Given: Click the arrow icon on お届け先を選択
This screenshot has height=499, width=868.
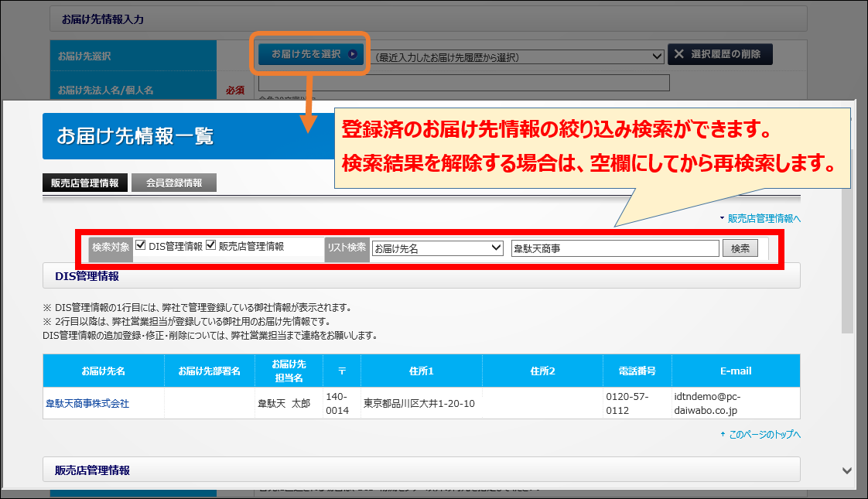Looking at the screenshot, I should coord(353,54).
